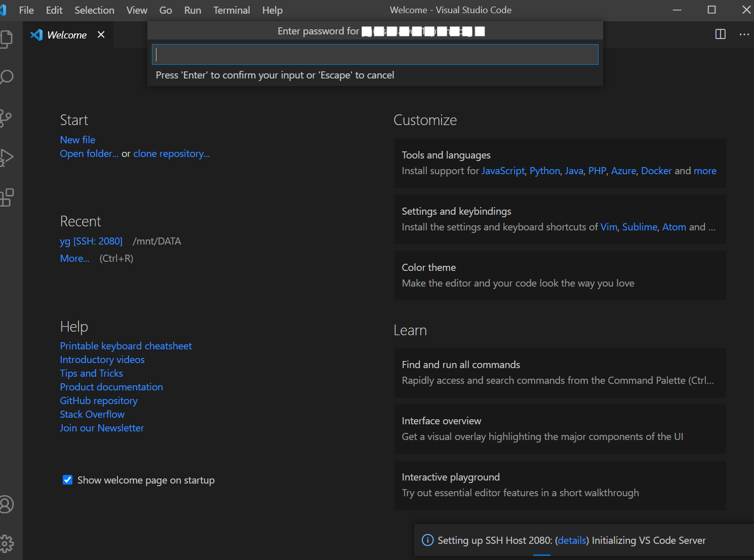Open Introductory videos link

pyautogui.click(x=102, y=359)
